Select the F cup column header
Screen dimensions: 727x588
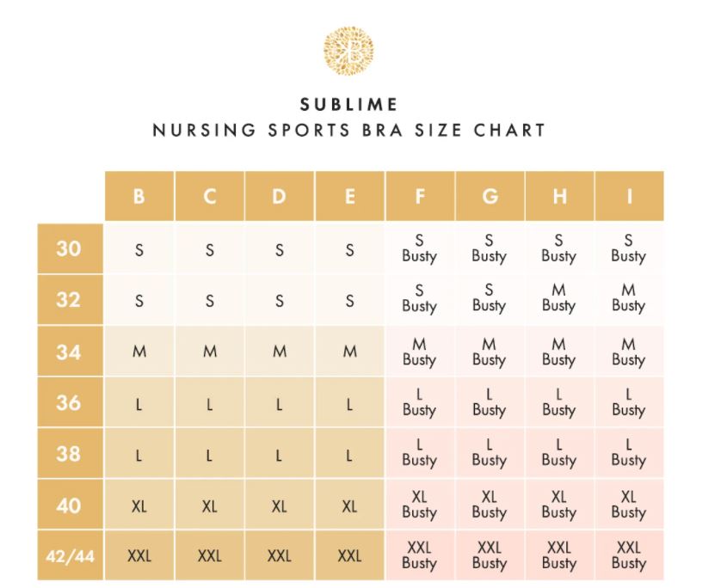pyautogui.click(x=420, y=196)
